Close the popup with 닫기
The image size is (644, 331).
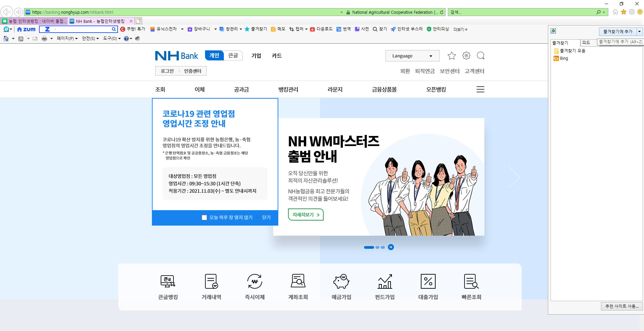tap(267, 218)
